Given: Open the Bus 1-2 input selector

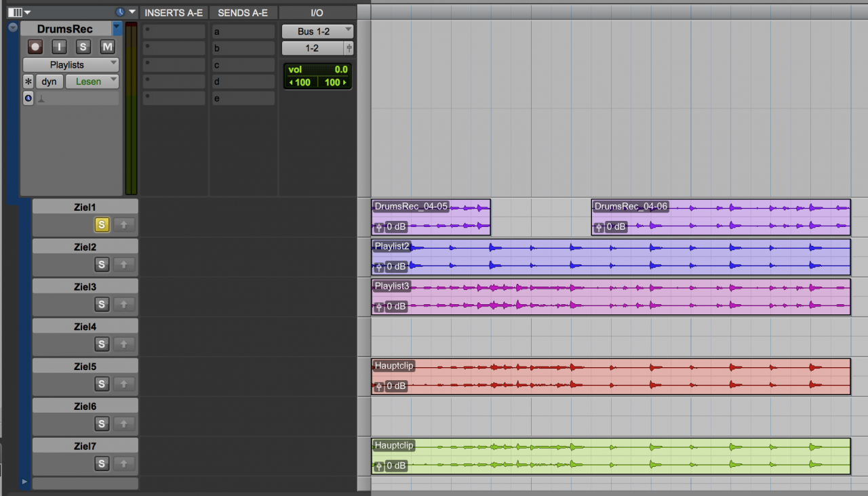Looking at the screenshot, I should (x=317, y=31).
